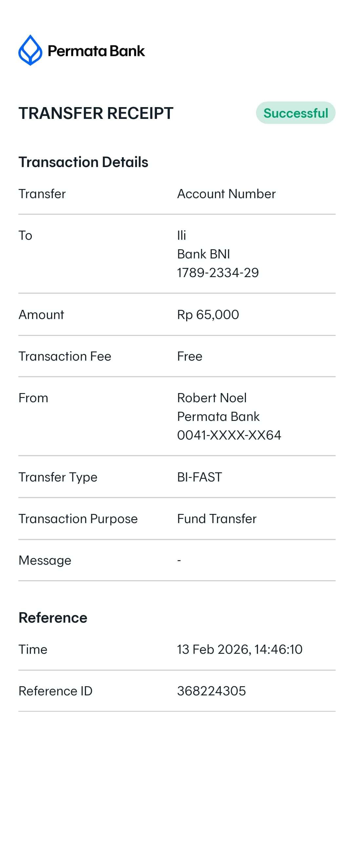Tap the recipient name Ili
Viewport: 354px width, 868px height.
click(181, 235)
